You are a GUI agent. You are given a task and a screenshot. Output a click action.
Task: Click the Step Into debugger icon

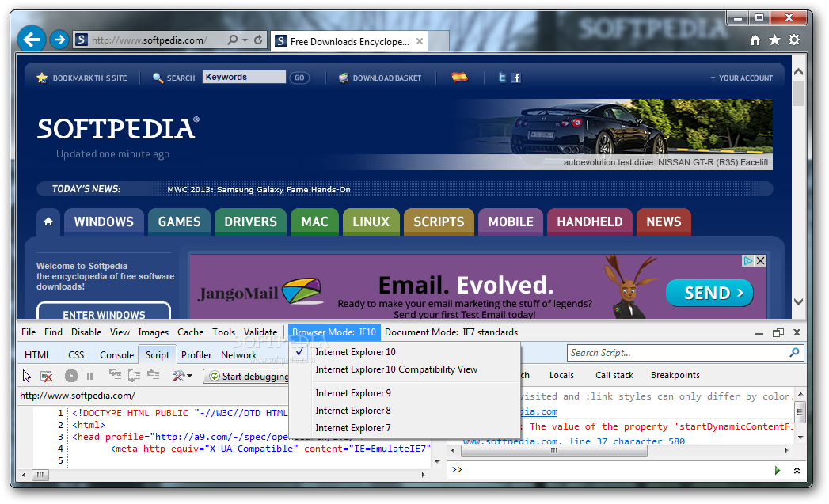[x=115, y=375]
